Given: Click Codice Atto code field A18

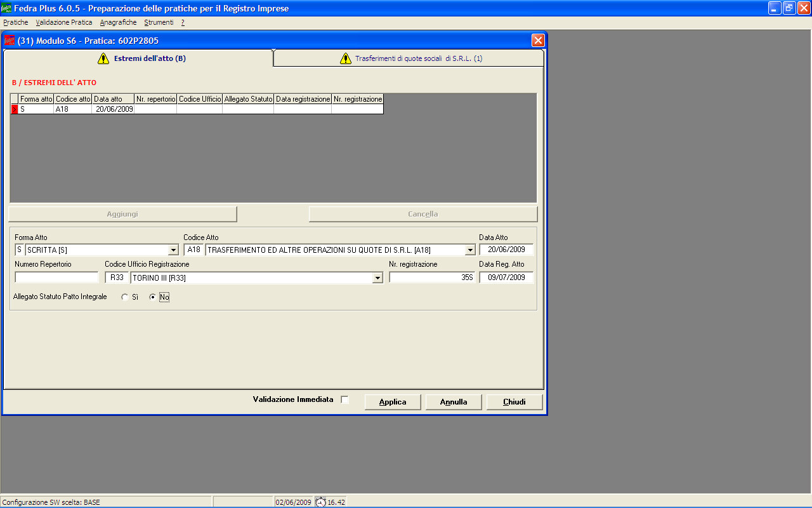Looking at the screenshot, I should (x=193, y=250).
